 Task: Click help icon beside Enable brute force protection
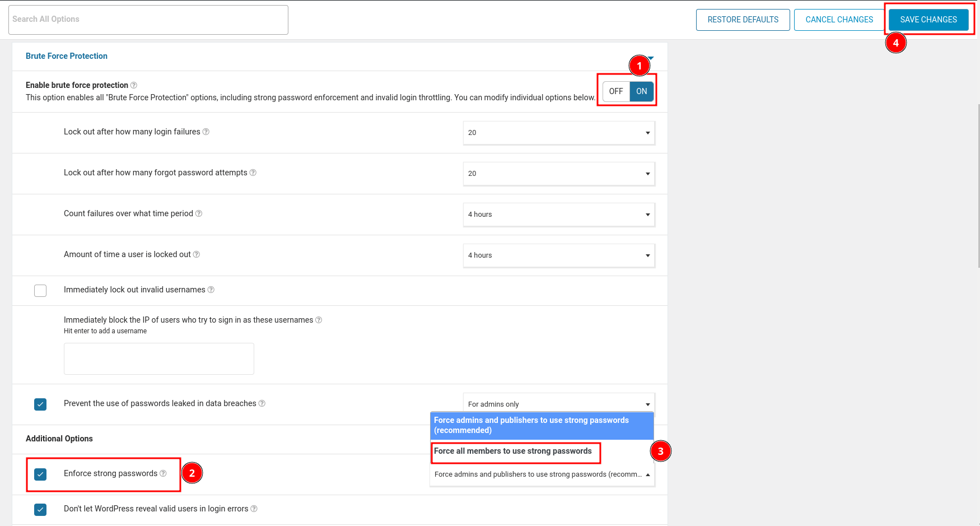[134, 85]
